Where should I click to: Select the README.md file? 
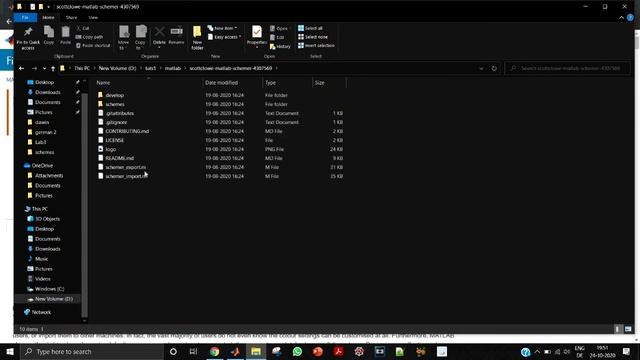coord(119,158)
